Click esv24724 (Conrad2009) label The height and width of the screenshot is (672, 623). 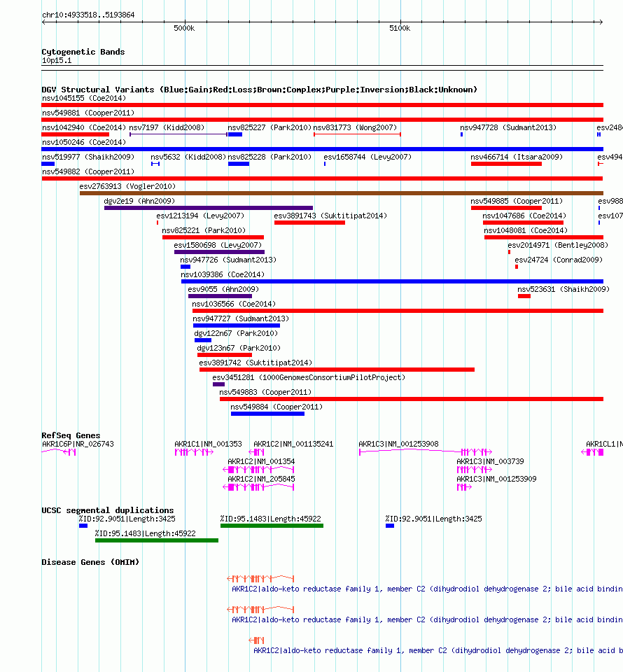(559, 260)
